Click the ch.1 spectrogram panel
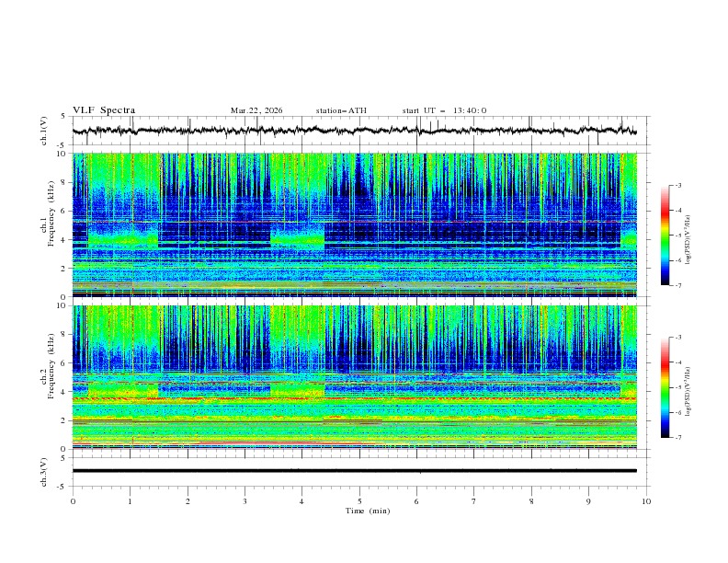Viewport: 728px width, 563px height. point(354,224)
